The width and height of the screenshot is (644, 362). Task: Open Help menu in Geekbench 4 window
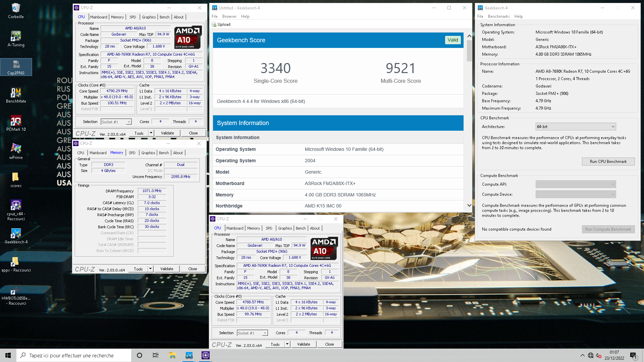tap(519, 16)
